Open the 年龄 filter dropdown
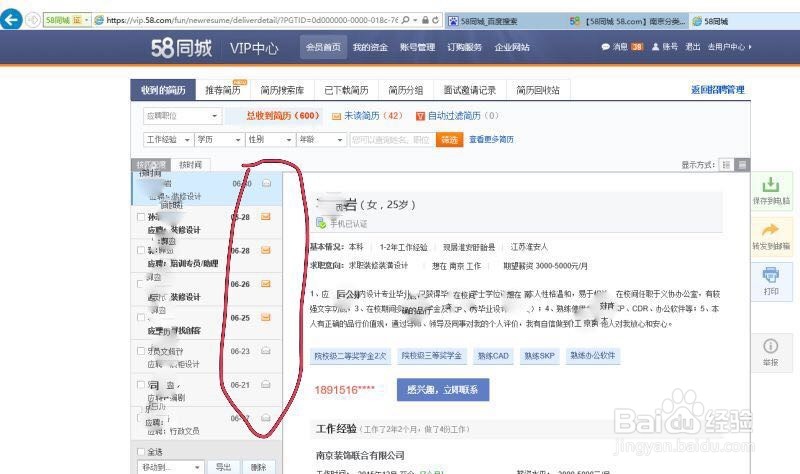800x474 pixels. [321, 139]
